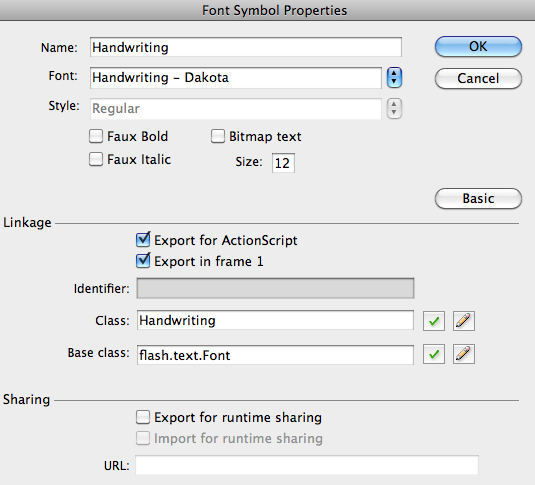Validate the Base class with the green checkmark
Screen dimensions: 535x485
[x=434, y=354]
